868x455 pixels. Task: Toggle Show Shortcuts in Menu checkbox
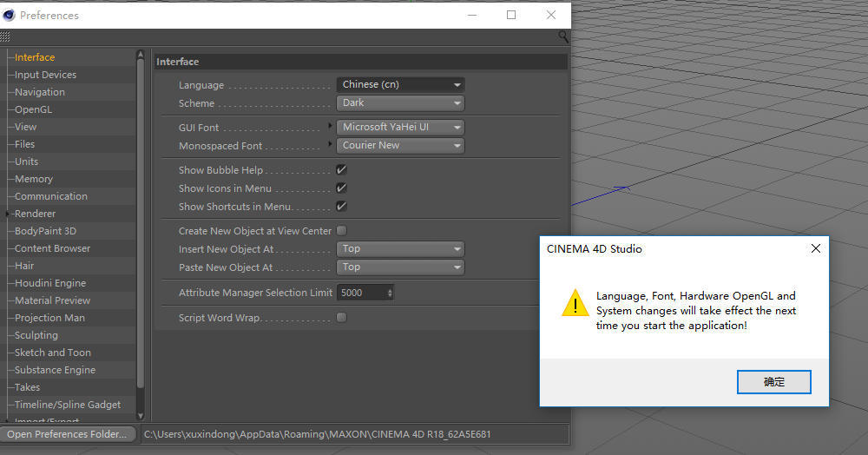(341, 207)
